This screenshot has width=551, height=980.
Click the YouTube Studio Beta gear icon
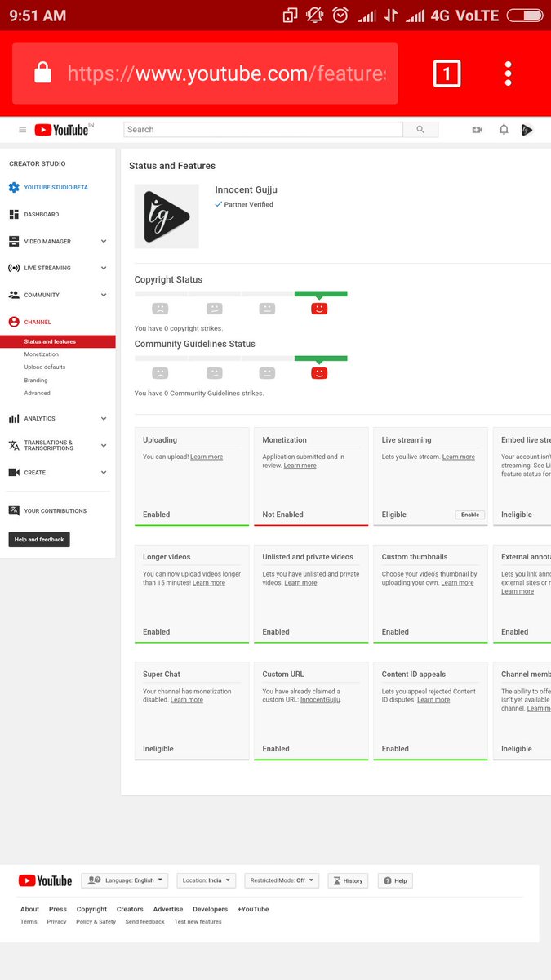pyautogui.click(x=14, y=187)
